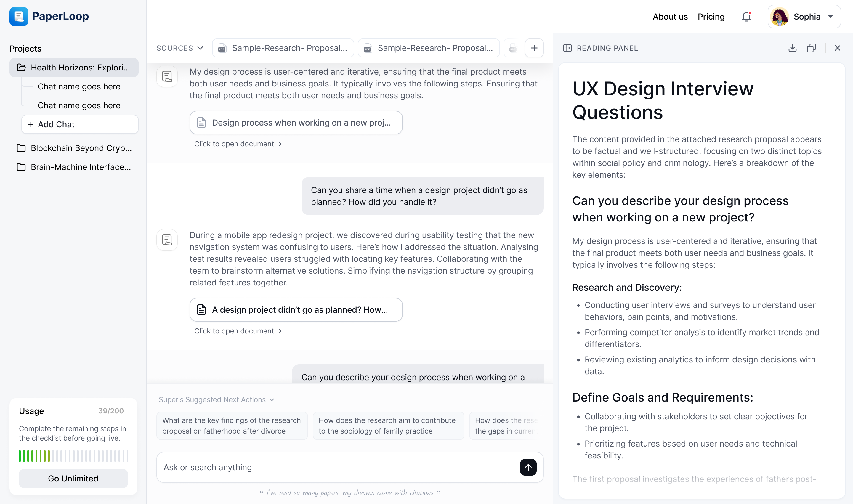Select first Sample-Research-Proposal source tab
The height and width of the screenshot is (504, 853).
283,48
